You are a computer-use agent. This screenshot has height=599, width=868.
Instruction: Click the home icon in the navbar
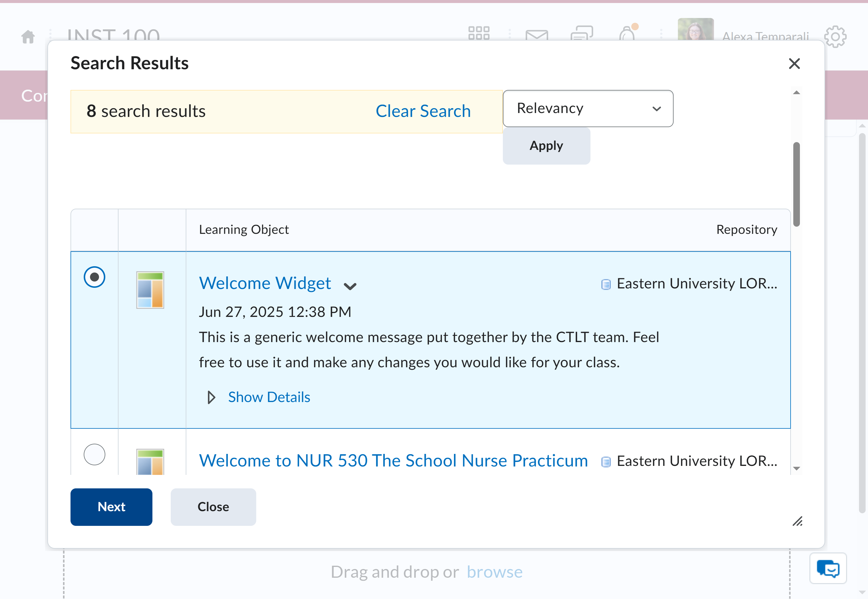pyautogui.click(x=28, y=37)
